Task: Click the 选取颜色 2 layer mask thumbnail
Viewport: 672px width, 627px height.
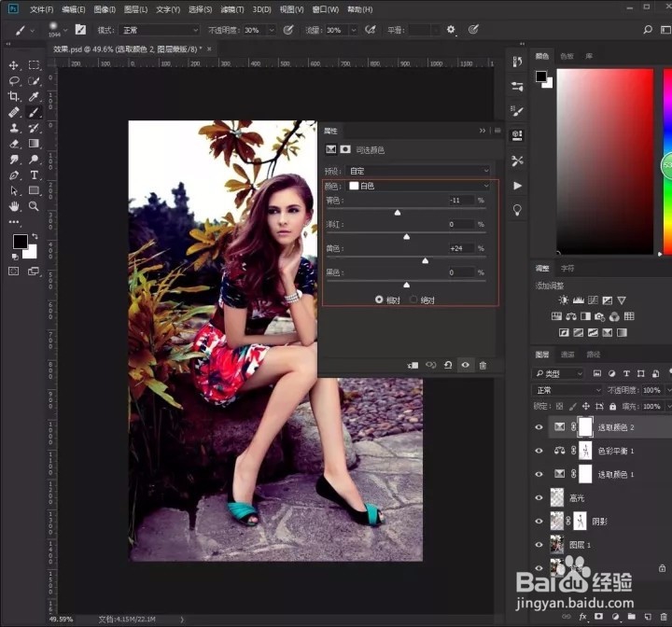Action: [x=585, y=427]
